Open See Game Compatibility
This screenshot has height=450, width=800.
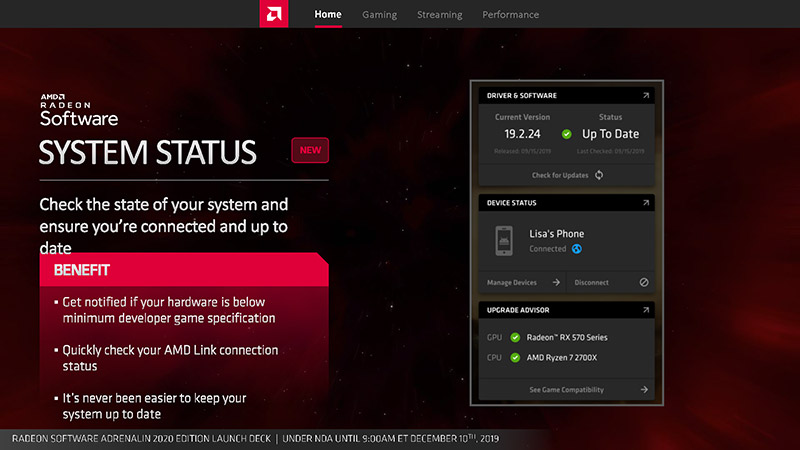[566, 390]
